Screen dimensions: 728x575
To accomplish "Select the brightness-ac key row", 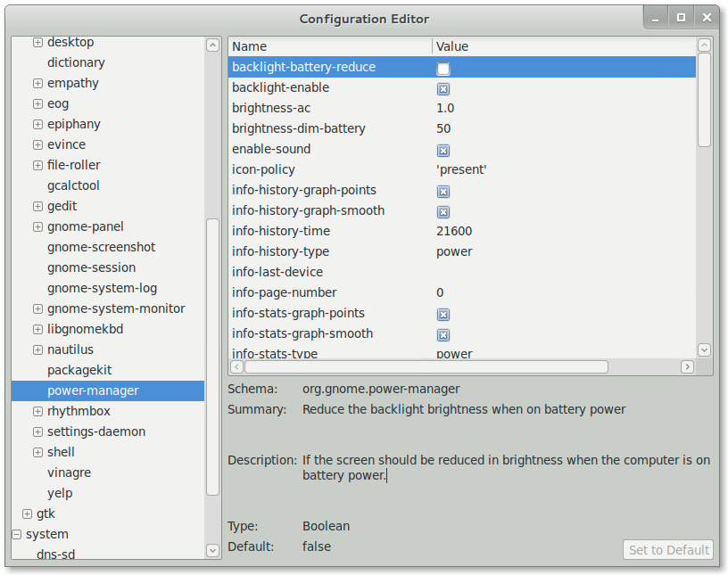I will [462, 108].
